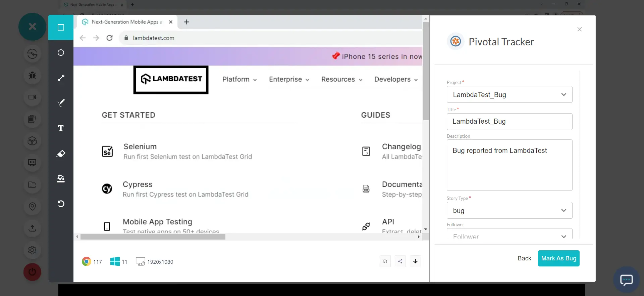Change resolution via monitor sidebar icon
This screenshot has height=296, width=644.
[x=32, y=163]
